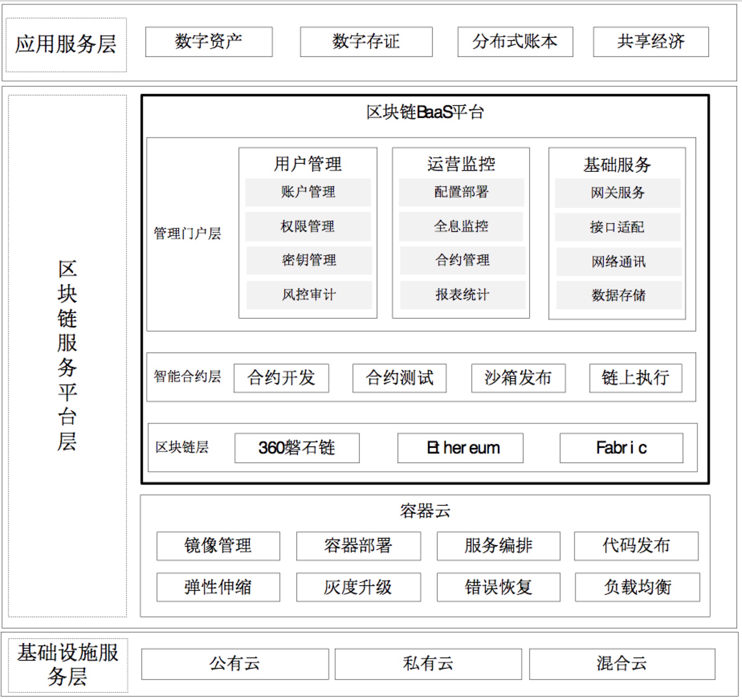
Task: Select the 全息监控 item
Action: coord(461,227)
